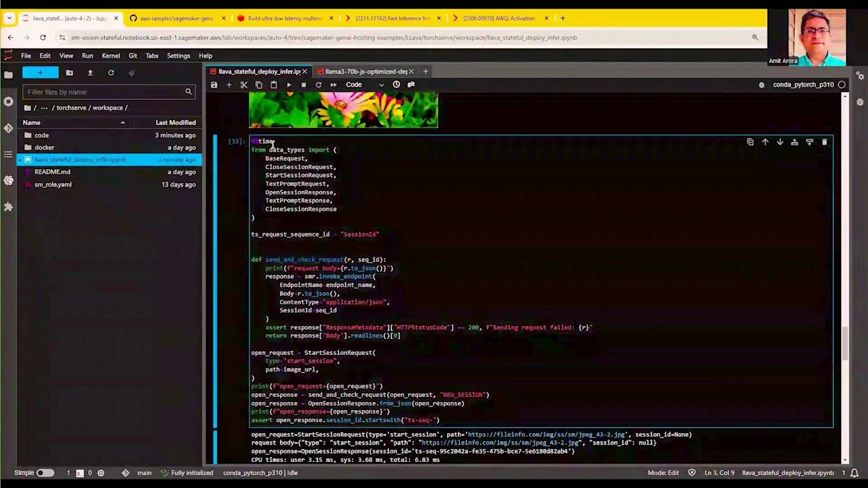Open the extension manager puzzle icon

click(9, 207)
